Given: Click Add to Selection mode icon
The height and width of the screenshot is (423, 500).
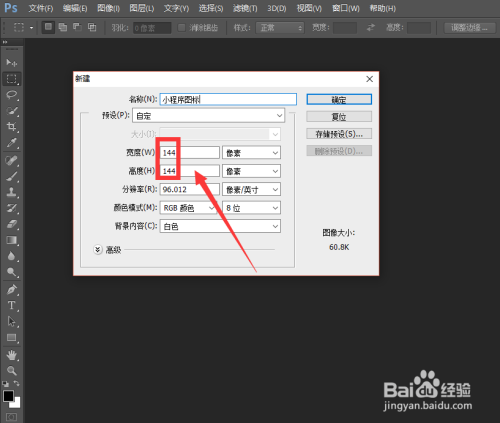Looking at the screenshot, I should pyautogui.click(x=63, y=27).
